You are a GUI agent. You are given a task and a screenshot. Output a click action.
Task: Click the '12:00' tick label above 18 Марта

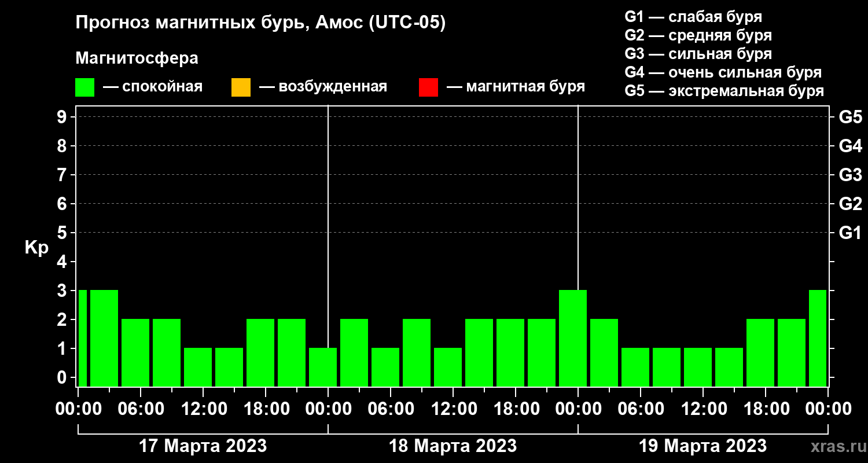point(454,409)
